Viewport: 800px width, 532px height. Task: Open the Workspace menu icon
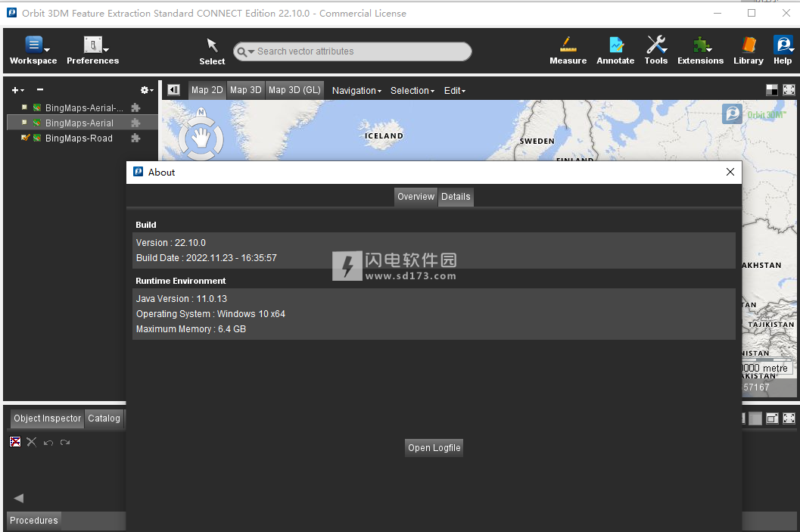(x=33, y=45)
